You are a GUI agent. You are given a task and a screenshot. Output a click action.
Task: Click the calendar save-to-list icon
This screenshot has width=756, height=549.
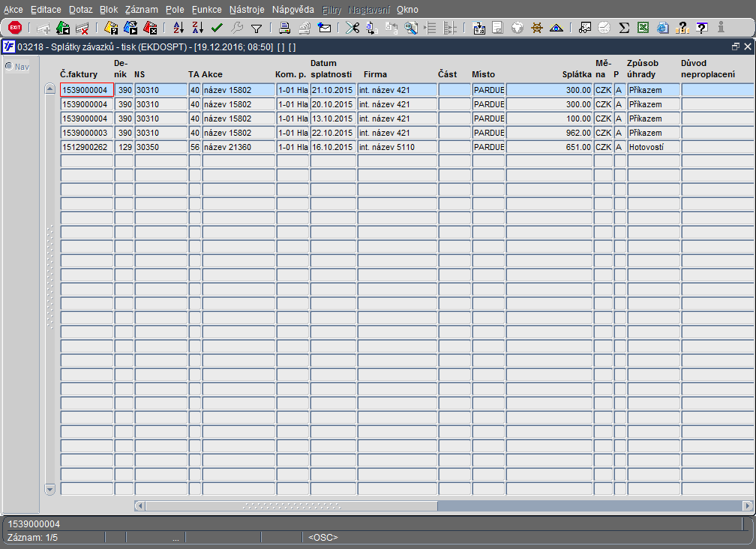[x=478, y=28]
